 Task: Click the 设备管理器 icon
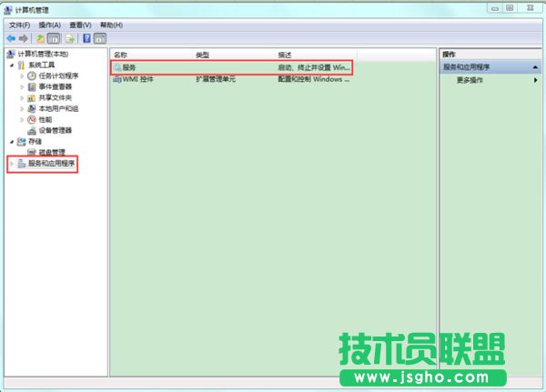tap(32, 131)
